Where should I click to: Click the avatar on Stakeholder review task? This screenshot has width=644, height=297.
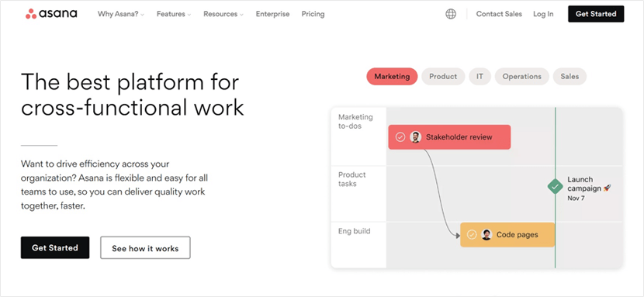click(x=416, y=137)
